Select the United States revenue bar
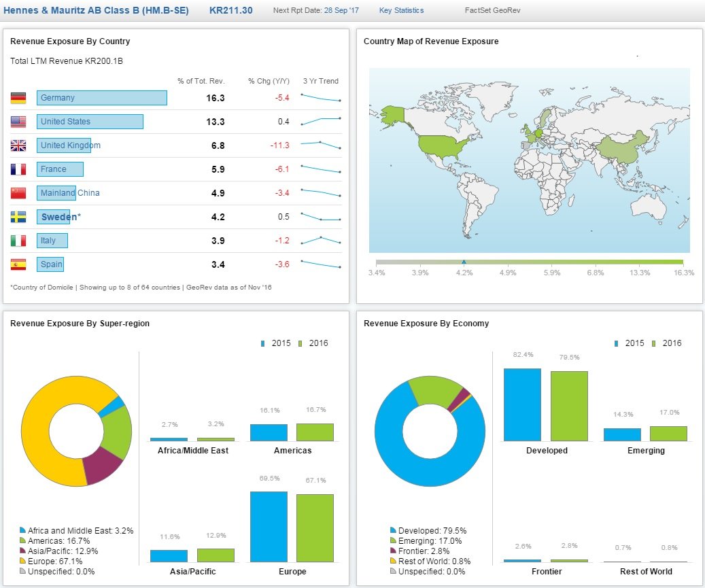 coord(90,122)
